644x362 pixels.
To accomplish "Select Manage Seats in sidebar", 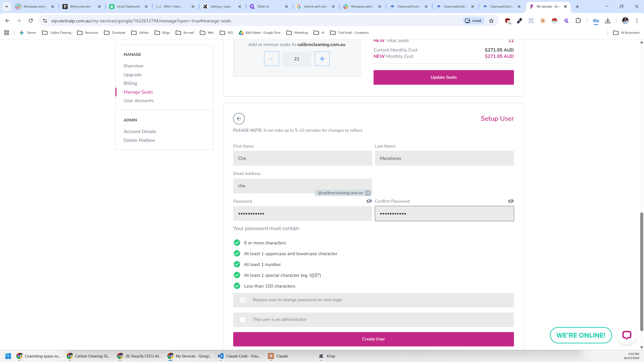I will pos(138,92).
